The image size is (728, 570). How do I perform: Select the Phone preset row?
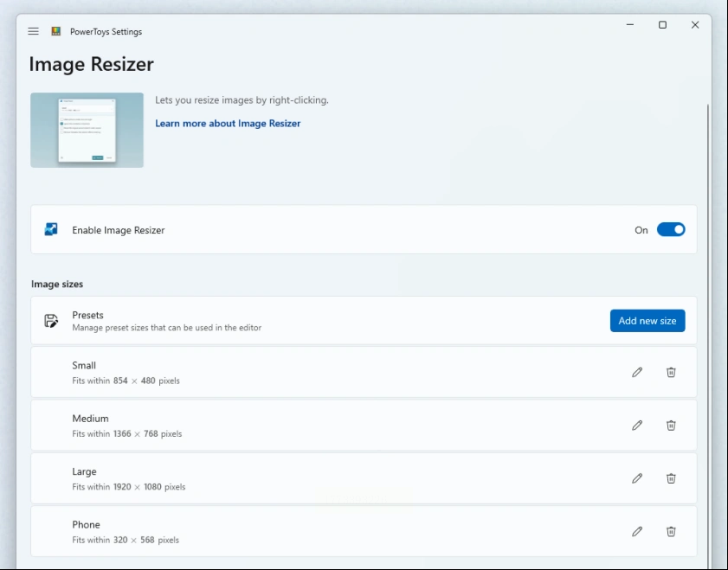[x=346, y=532]
